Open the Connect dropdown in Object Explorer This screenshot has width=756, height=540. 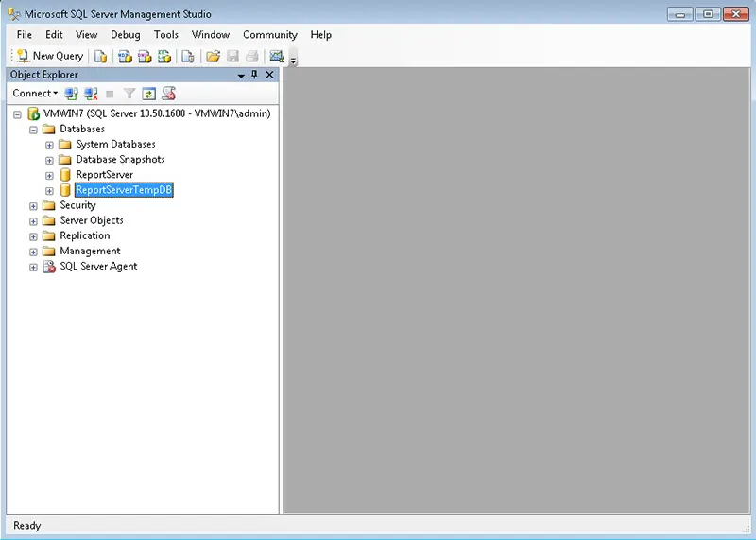[x=35, y=93]
